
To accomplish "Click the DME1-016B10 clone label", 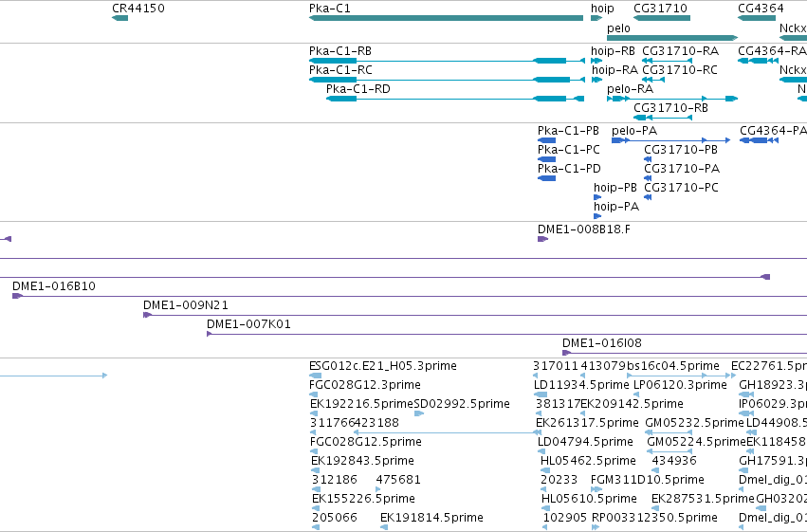I will pyautogui.click(x=54, y=286).
